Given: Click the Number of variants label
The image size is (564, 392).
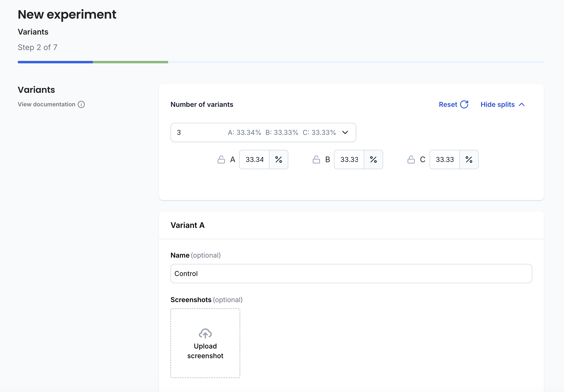Looking at the screenshot, I should tap(202, 105).
